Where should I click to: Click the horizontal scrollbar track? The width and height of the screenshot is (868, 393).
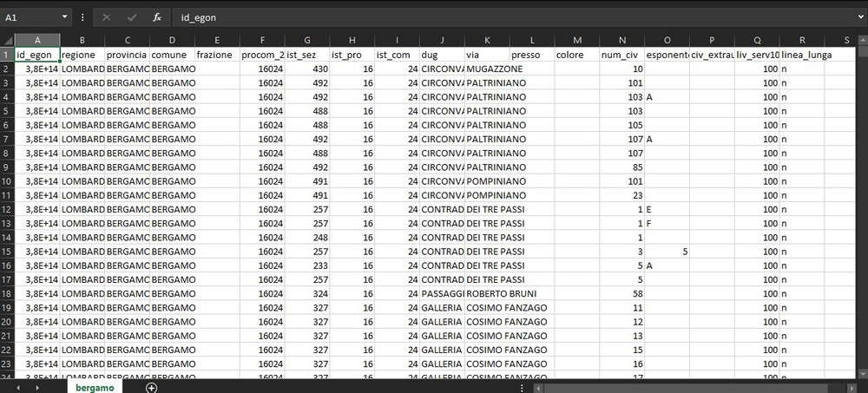point(694,388)
